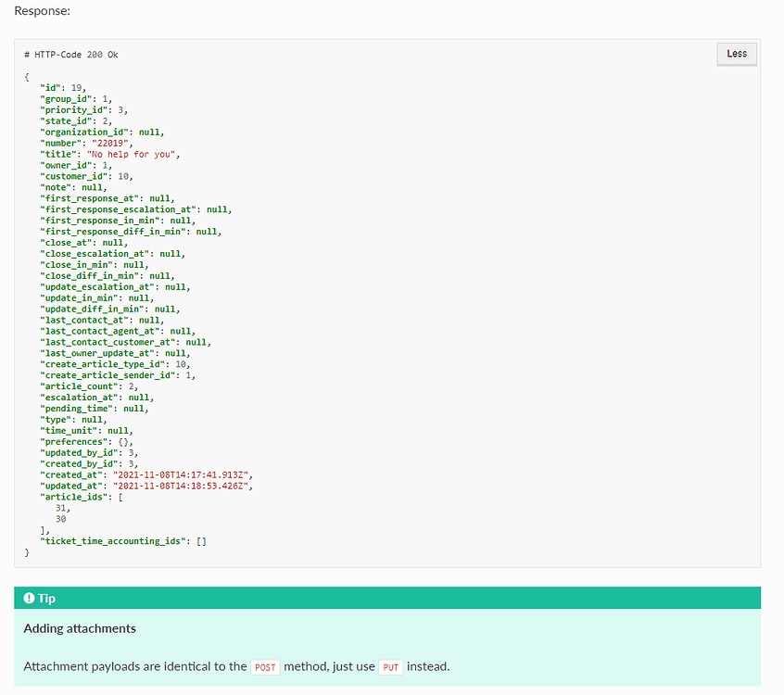Screen dimensions: 784x695
Task: Click the "organization_id": null line
Action: coord(102,132)
